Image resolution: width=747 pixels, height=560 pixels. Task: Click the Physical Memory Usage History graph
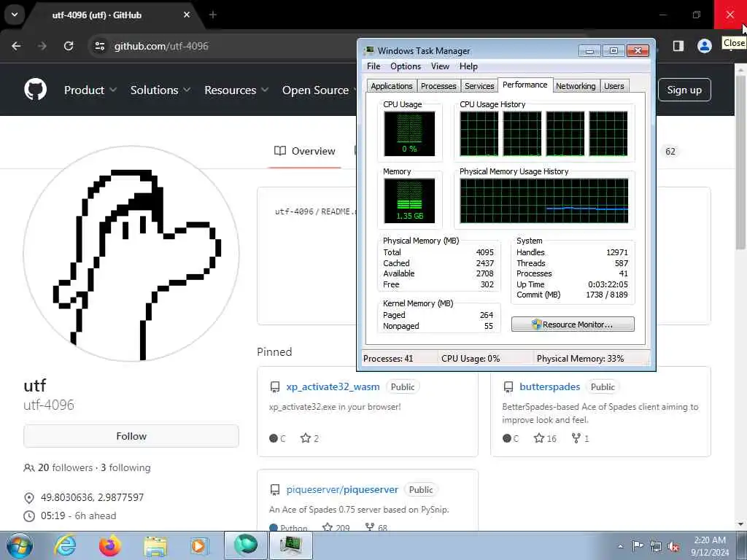pos(544,201)
